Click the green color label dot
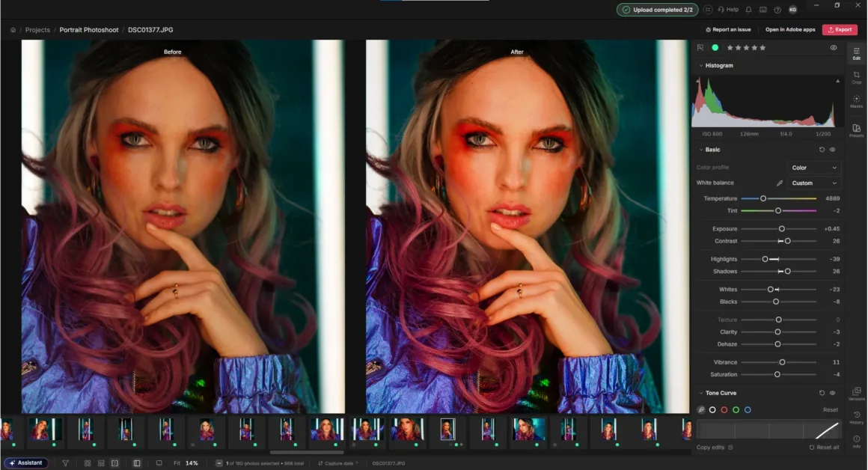This screenshot has width=868, height=470. pyautogui.click(x=715, y=48)
